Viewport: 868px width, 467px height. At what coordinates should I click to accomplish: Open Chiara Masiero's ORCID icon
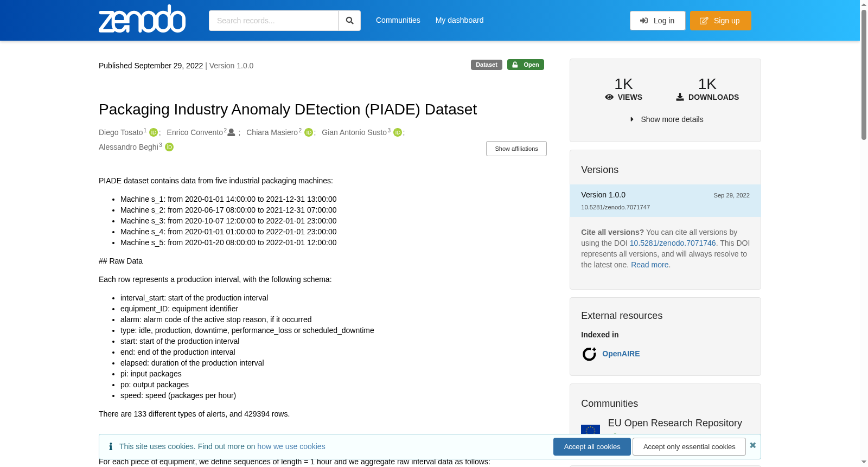point(309,132)
